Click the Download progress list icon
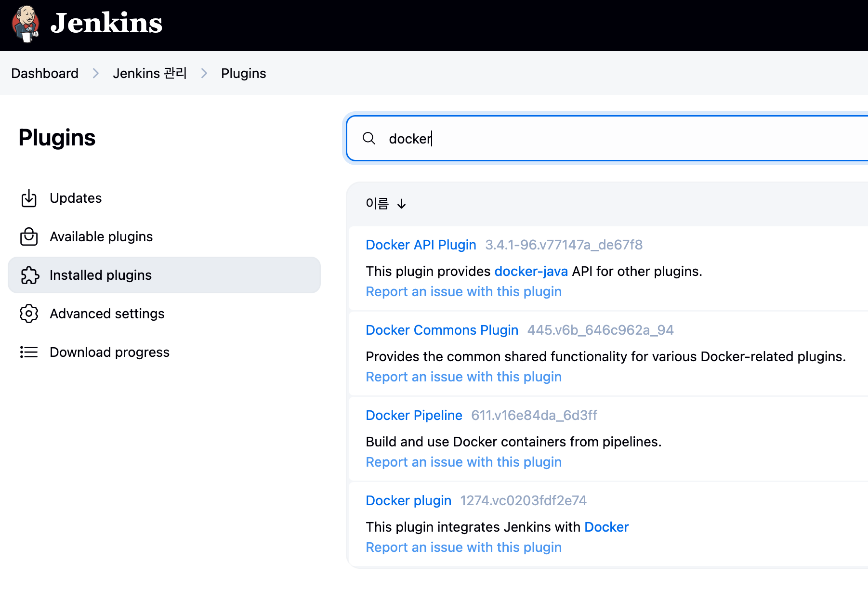The height and width of the screenshot is (601, 868). pyautogui.click(x=29, y=352)
